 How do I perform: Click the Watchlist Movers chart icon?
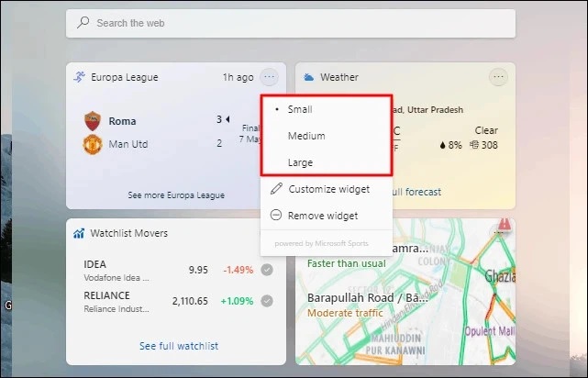[79, 233]
